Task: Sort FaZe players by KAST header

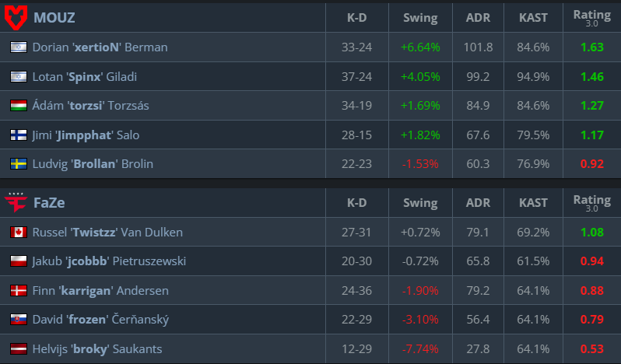Action: tap(533, 203)
